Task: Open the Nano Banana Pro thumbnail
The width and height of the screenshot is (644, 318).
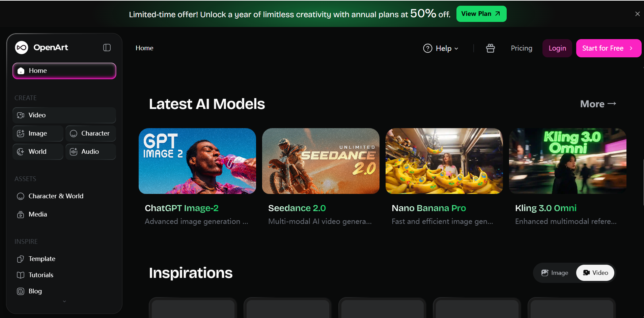Action: (444, 161)
